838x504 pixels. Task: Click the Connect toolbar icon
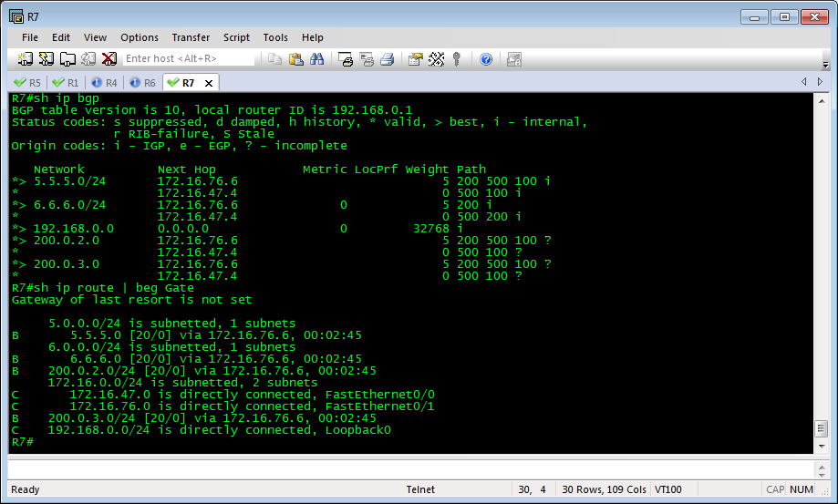click(26, 59)
